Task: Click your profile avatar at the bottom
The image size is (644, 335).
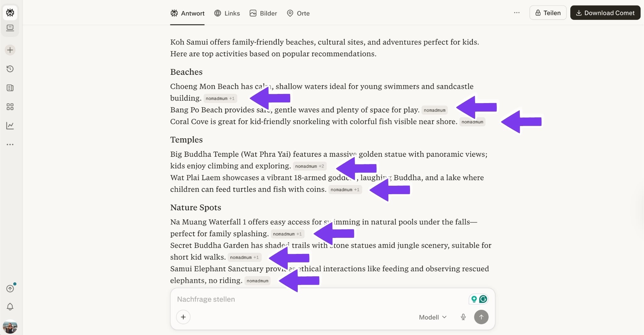Action: tap(10, 327)
